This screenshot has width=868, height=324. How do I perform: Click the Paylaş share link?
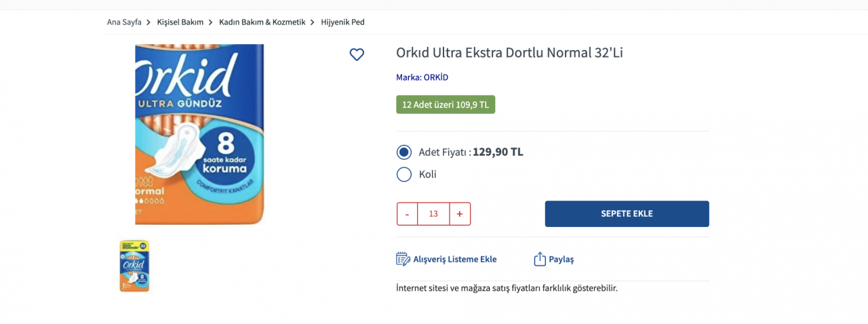point(561,260)
